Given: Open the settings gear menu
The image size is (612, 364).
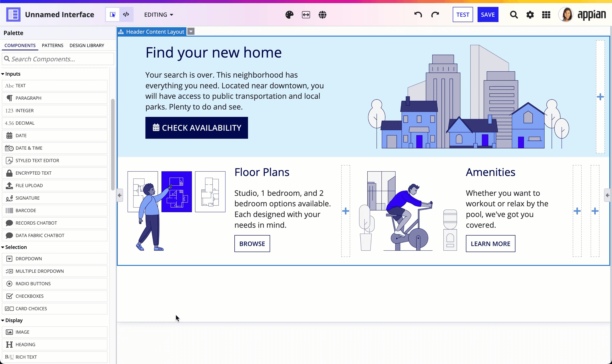Looking at the screenshot, I should (x=530, y=15).
